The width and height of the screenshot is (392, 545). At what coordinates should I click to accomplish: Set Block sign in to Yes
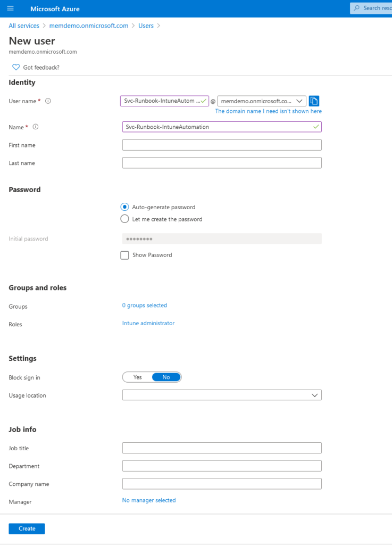[x=138, y=377]
